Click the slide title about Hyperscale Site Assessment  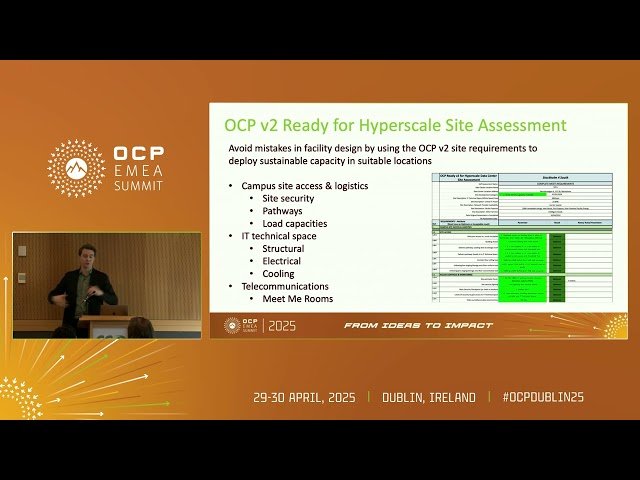pos(394,125)
